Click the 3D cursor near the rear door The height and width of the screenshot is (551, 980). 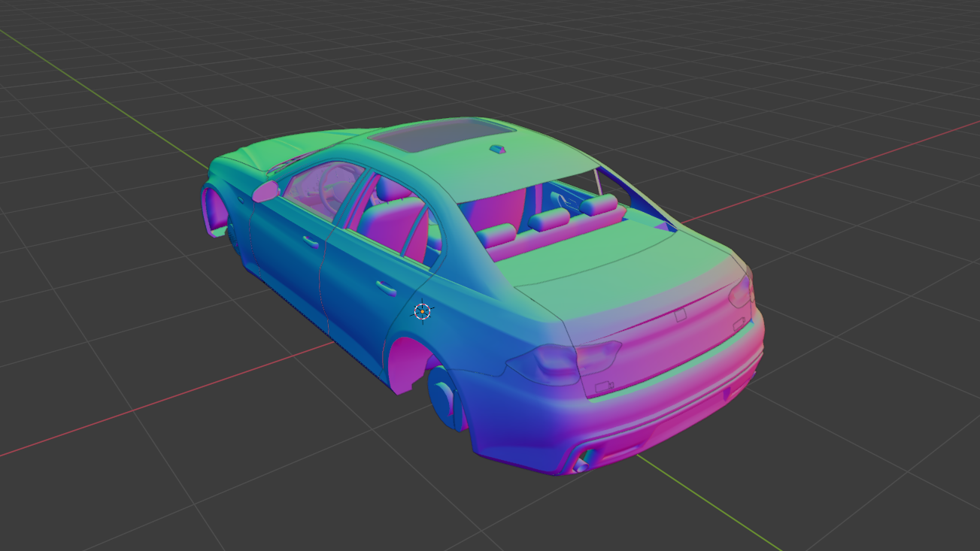(x=423, y=310)
